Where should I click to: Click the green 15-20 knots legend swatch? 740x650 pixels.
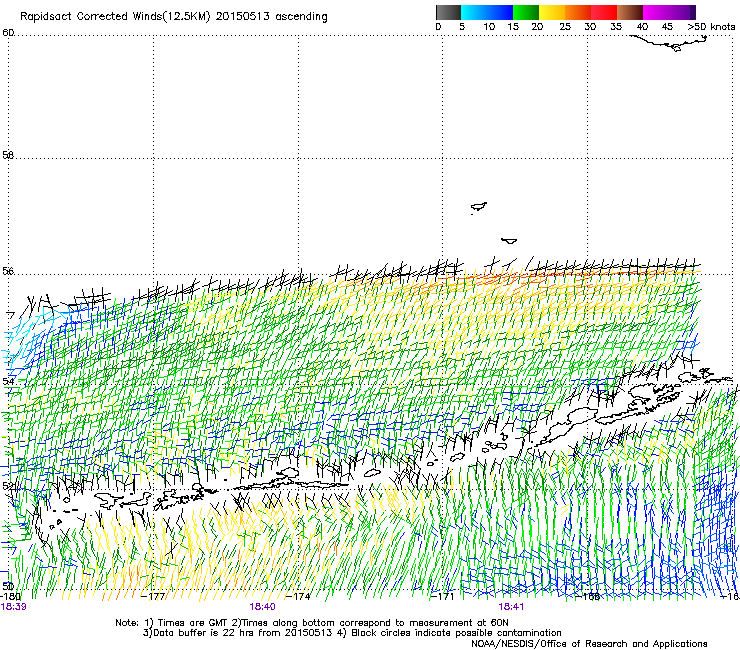[x=526, y=12]
